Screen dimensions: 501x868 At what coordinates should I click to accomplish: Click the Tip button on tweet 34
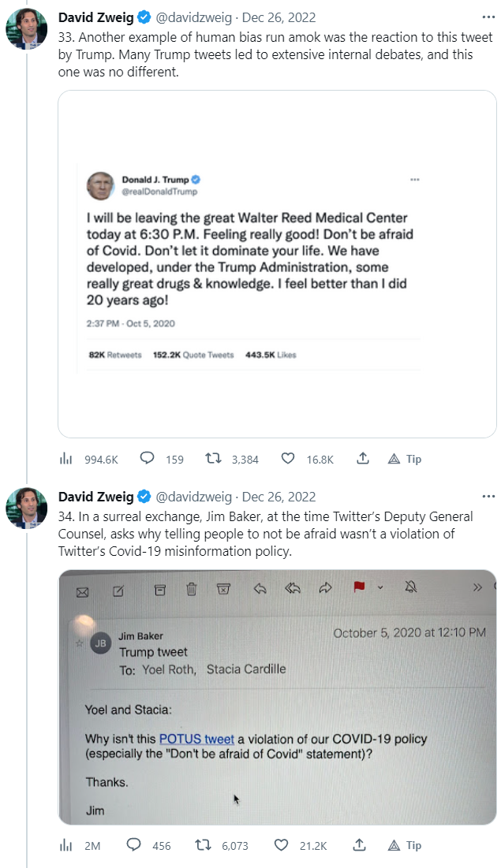click(406, 845)
